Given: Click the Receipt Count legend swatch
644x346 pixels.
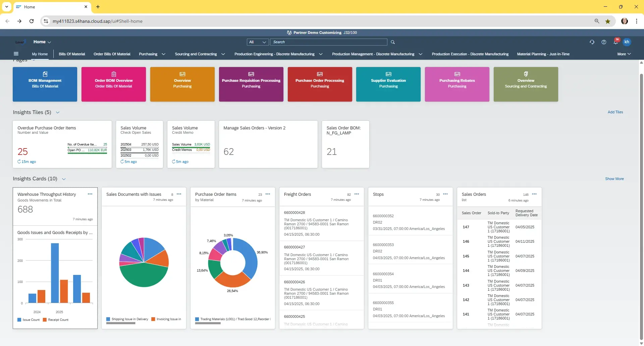Looking at the screenshot, I should 45,320.
